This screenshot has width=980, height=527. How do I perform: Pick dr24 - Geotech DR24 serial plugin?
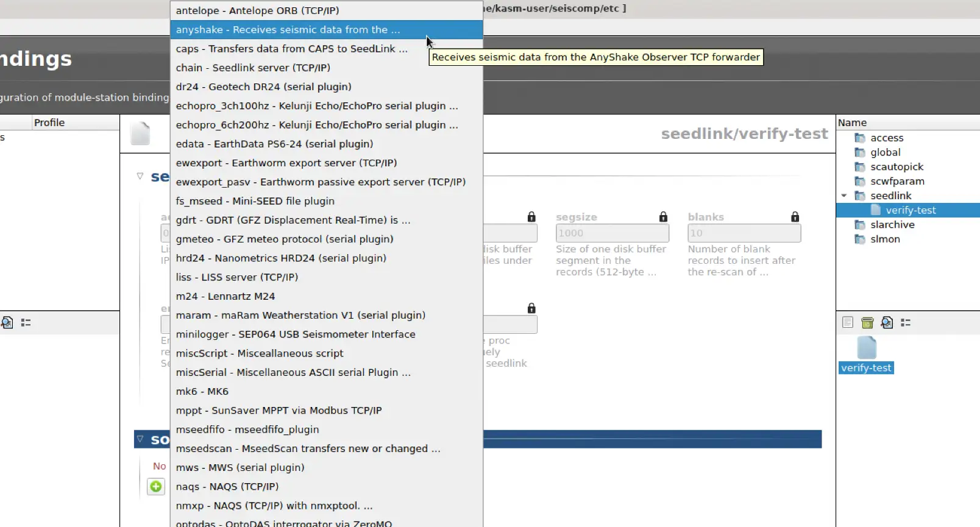pyautogui.click(x=327, y=87)
